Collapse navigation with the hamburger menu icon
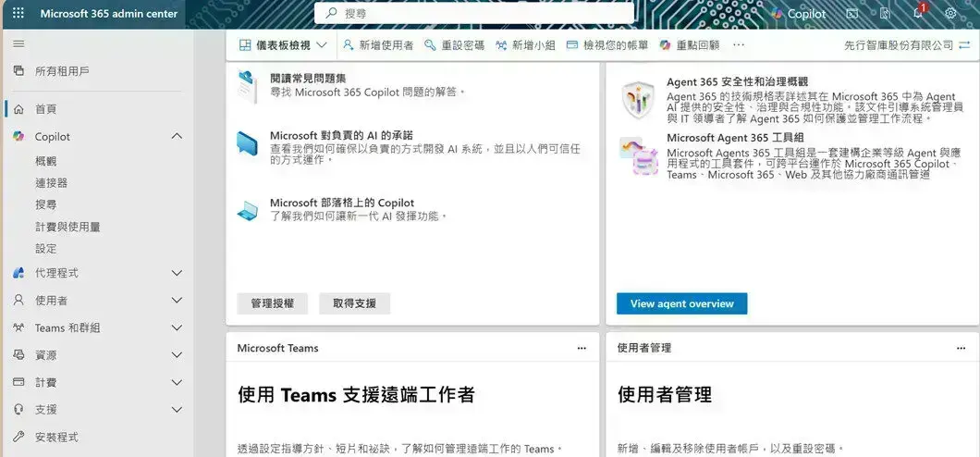Screen dimensions: 980x457 [x=18, y=43]
